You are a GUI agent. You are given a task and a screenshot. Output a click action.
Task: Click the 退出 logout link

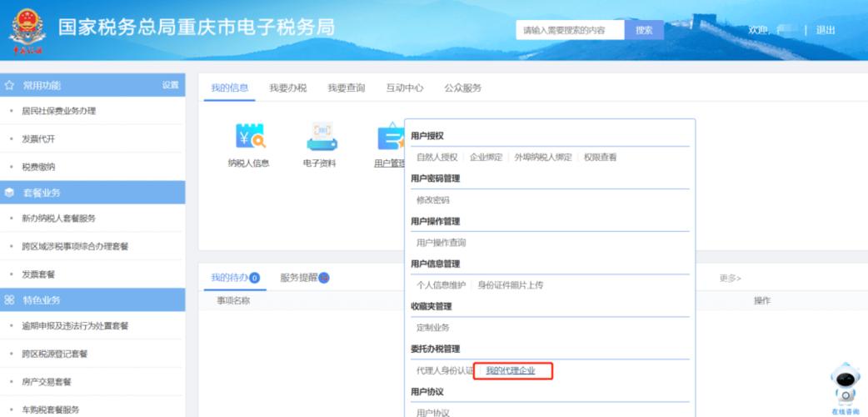tap(826, 30)
